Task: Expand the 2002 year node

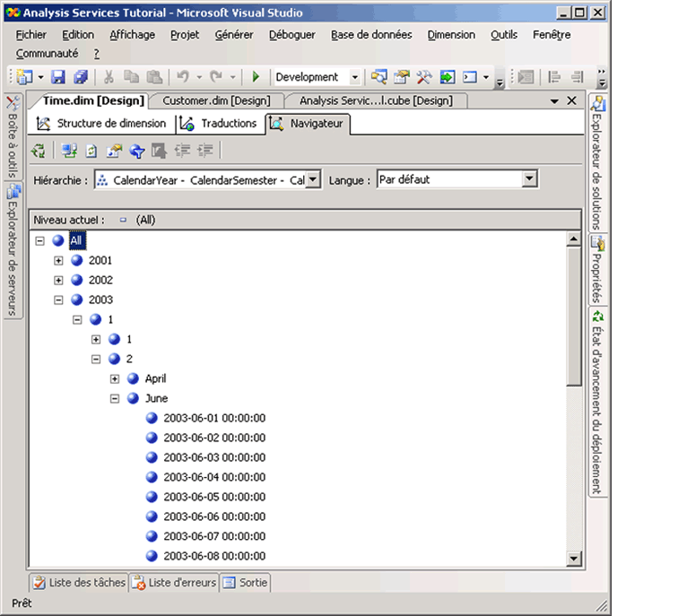Action: tap(58, 281)
